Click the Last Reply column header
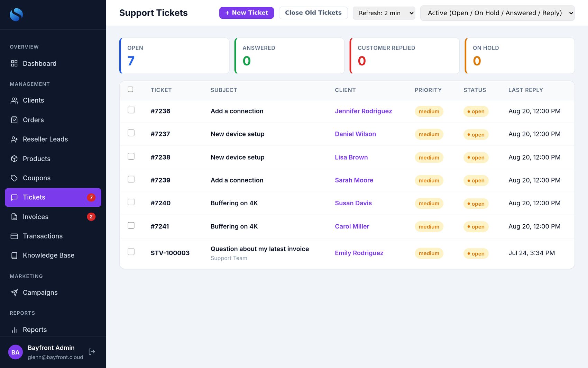The height and width of the screenshot is (368, 588). tap(525, 90)
